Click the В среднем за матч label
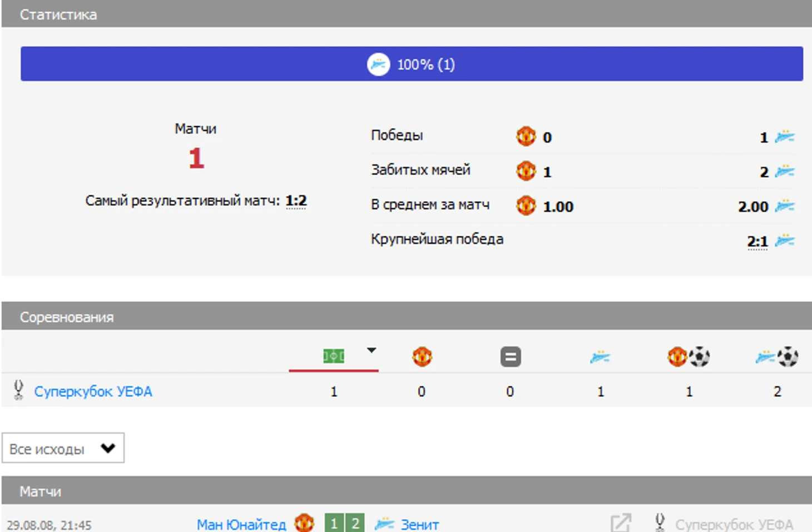The image size is (812, 532). (x=430, y=205)
